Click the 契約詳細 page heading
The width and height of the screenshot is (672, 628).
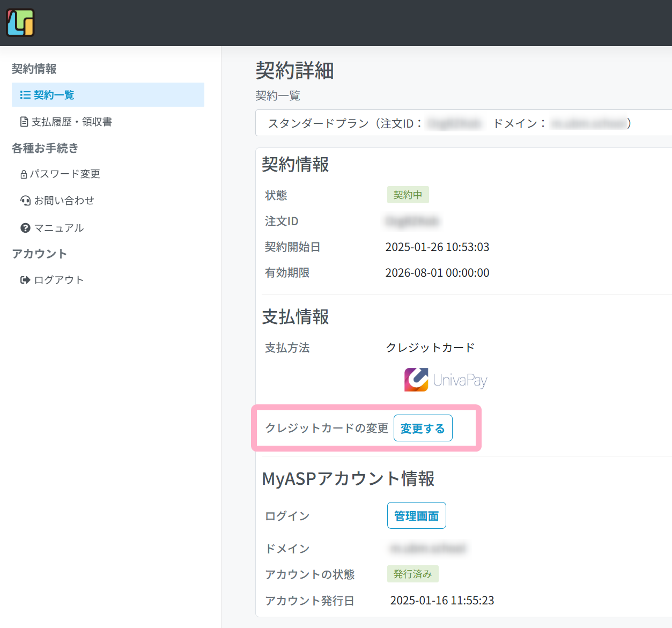[295, 70]
